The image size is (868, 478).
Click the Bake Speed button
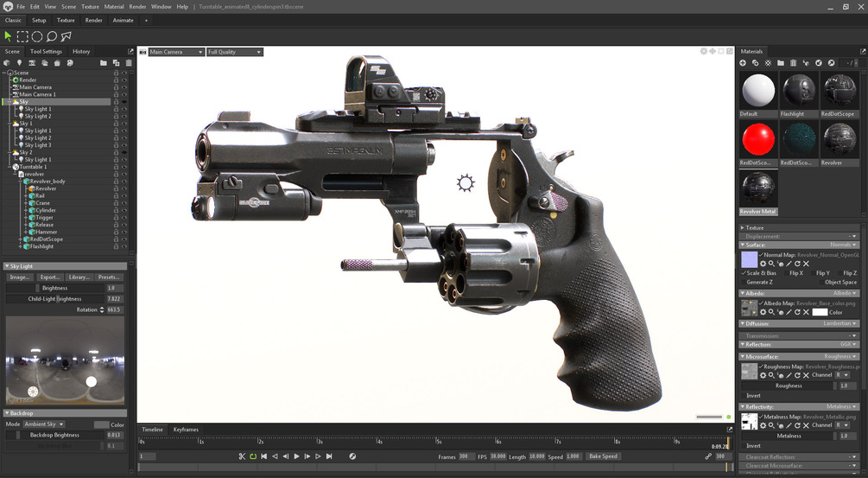[603, 456]
